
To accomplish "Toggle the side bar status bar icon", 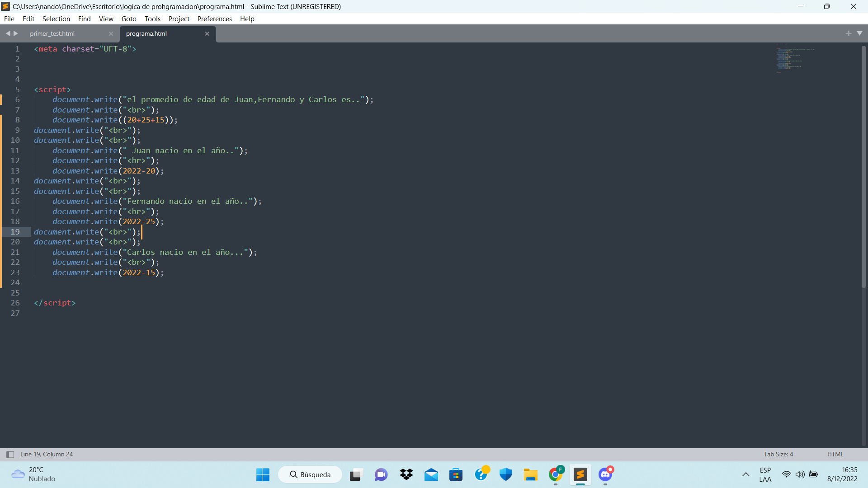I will 10,454.
